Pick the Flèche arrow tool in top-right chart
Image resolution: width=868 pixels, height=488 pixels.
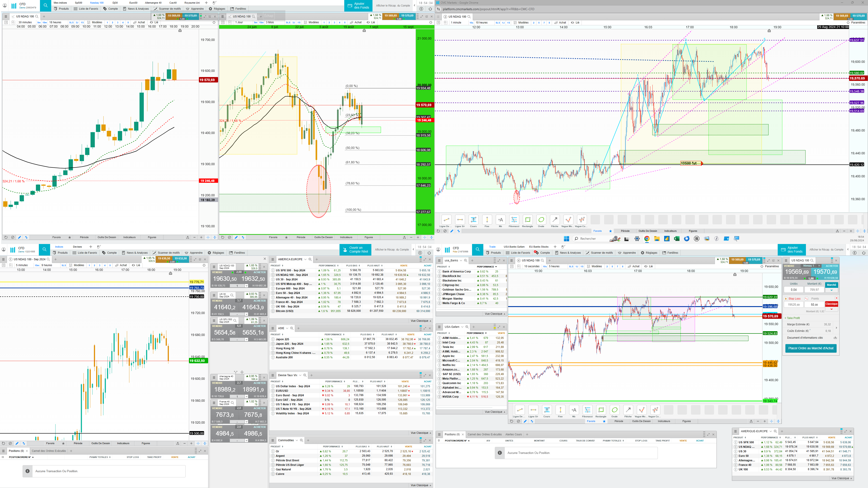pos(555,220)
